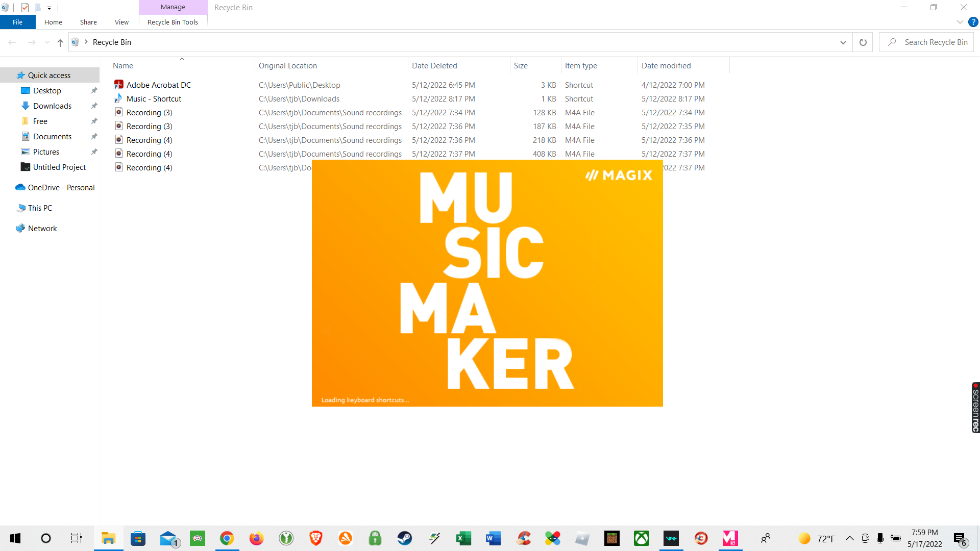Click the Adobe Acrobat DC shortcut icon
The height and width of the screenshot is (551, 980).
point(118,85)
